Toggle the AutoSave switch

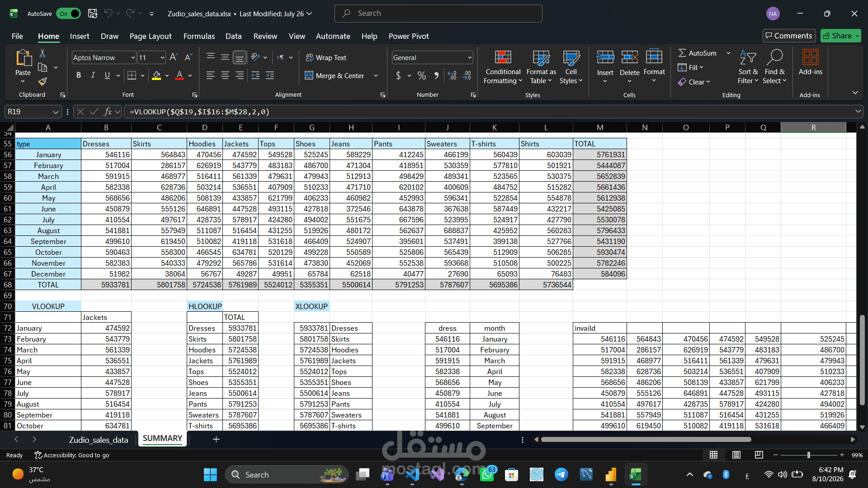pos(69,14)
